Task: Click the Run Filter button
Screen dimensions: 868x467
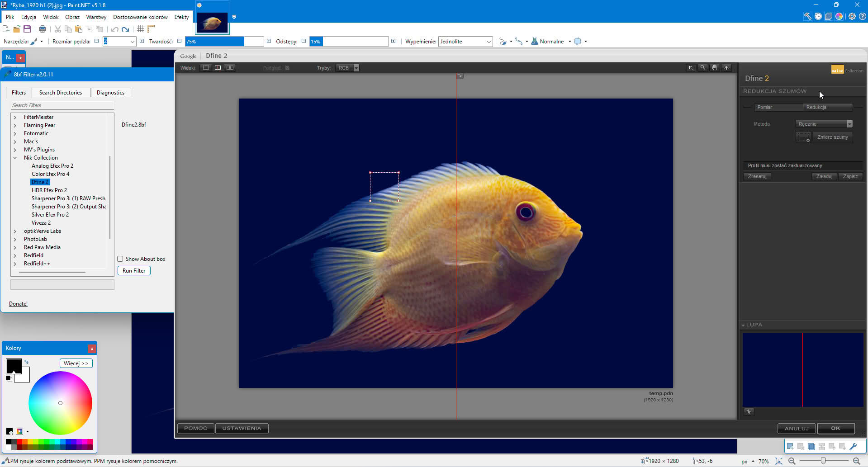Action: click(x=134, y=271)
